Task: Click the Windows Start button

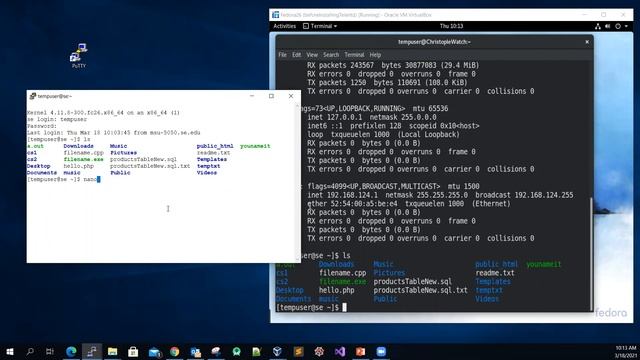Action: point(10,351)
